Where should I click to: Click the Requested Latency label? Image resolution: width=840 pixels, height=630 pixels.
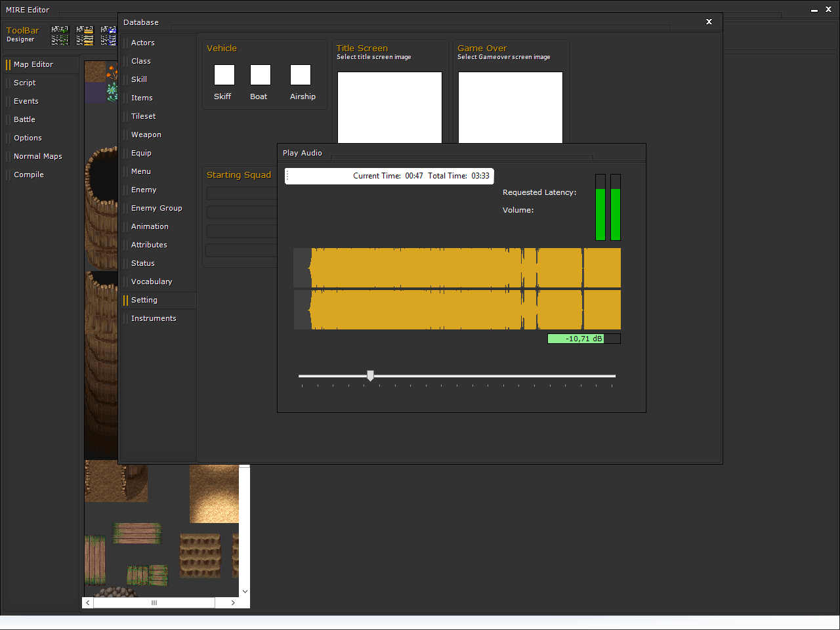tap(539, 192)
